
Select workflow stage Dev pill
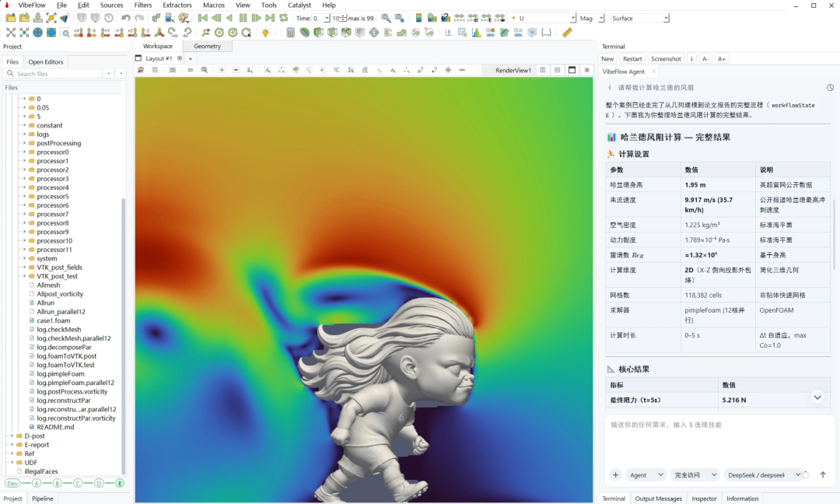tap(12, 483)
